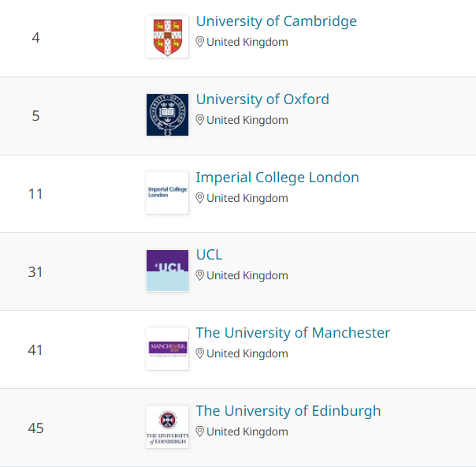Click the Imperial College London logo thumbnail
The width and height of the screenshot is (476, 467).
168,193
